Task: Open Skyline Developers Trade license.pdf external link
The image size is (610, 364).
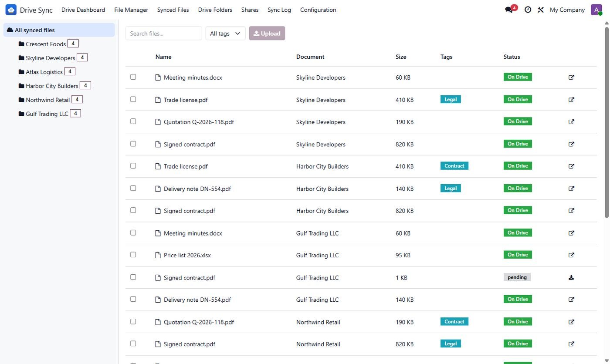Action: click(571, 100)
